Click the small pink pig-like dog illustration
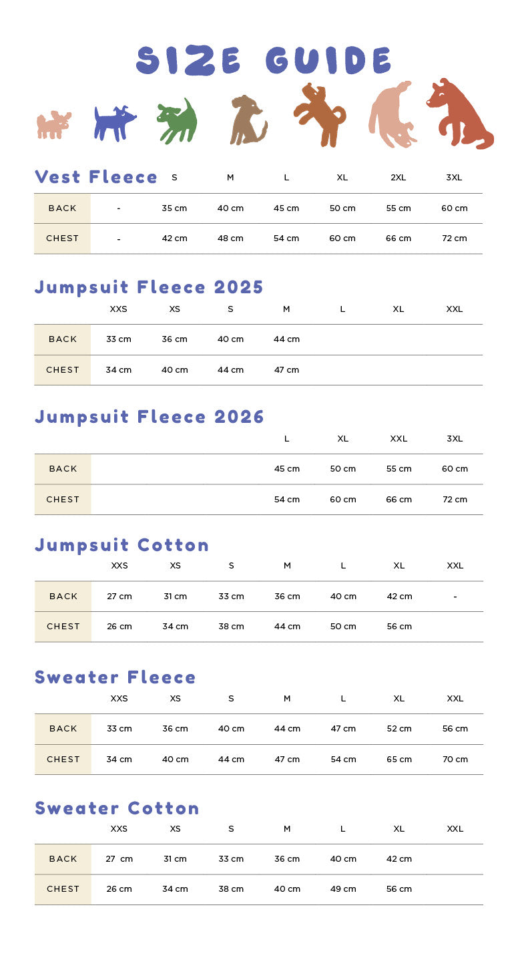The image size is (530, 980). pyautogui.click(x=53, y=125)
